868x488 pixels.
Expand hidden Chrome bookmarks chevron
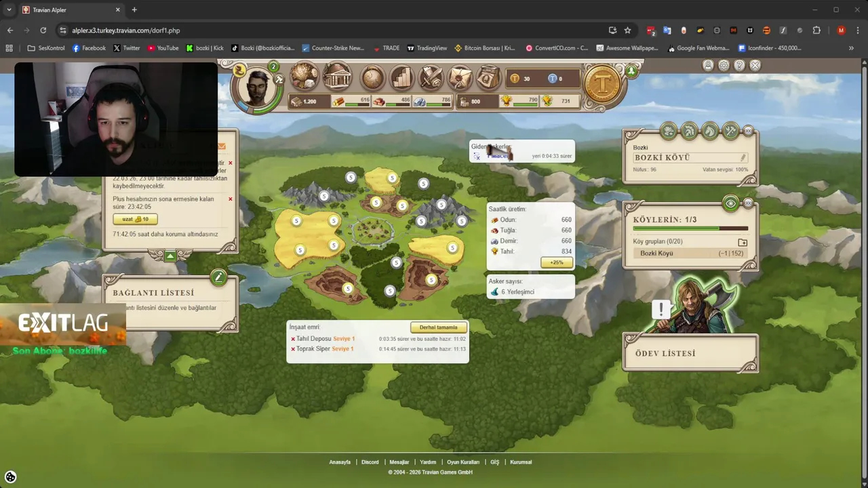click(x=851, y=48)
